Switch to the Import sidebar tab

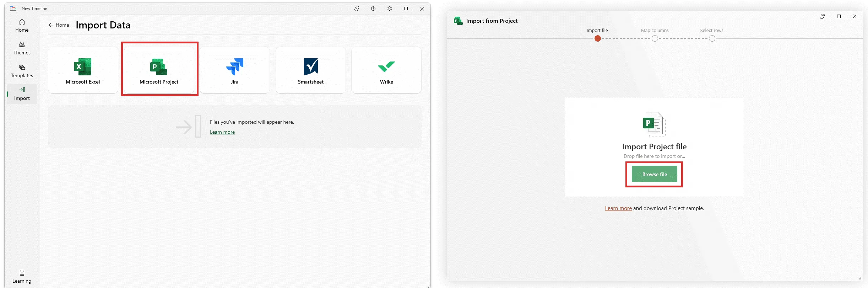pos(22,94)
